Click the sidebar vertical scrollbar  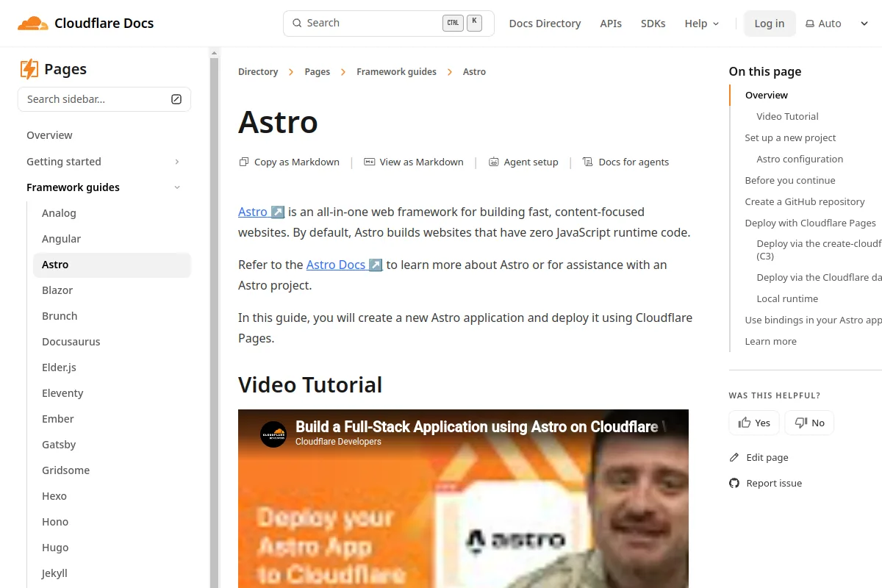click(x=215, y=323)
